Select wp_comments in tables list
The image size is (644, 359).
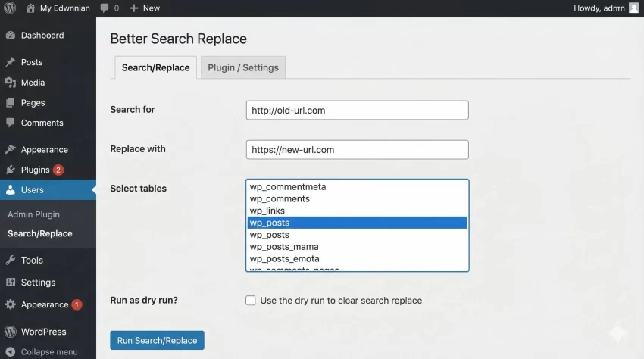(358, 198)
